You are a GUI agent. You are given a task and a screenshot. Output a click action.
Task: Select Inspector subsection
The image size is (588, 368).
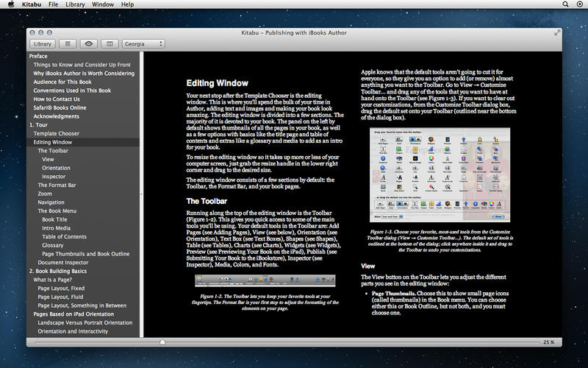tap(54, 177)
